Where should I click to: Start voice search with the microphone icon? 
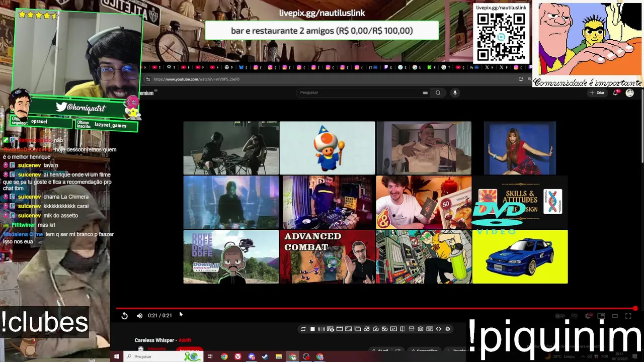(x=455, y=93)
